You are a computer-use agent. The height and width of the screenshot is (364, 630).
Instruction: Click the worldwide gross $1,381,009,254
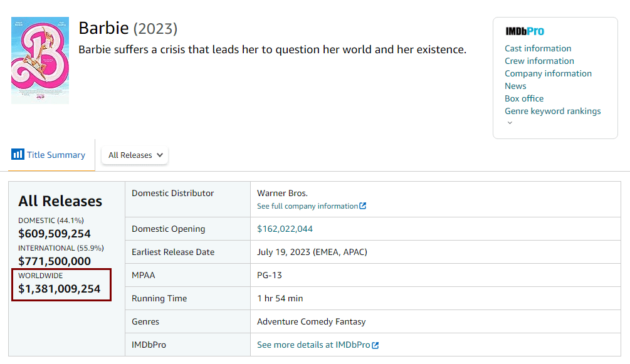59,289
